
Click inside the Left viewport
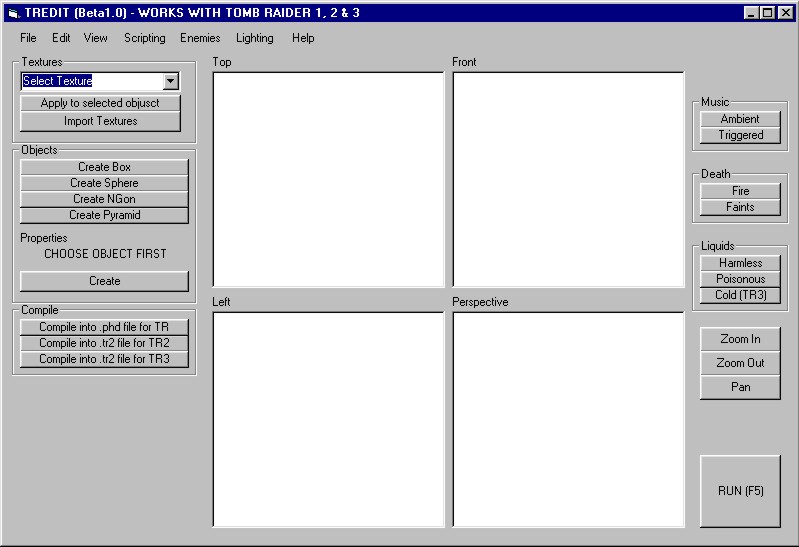pos(328,420)
